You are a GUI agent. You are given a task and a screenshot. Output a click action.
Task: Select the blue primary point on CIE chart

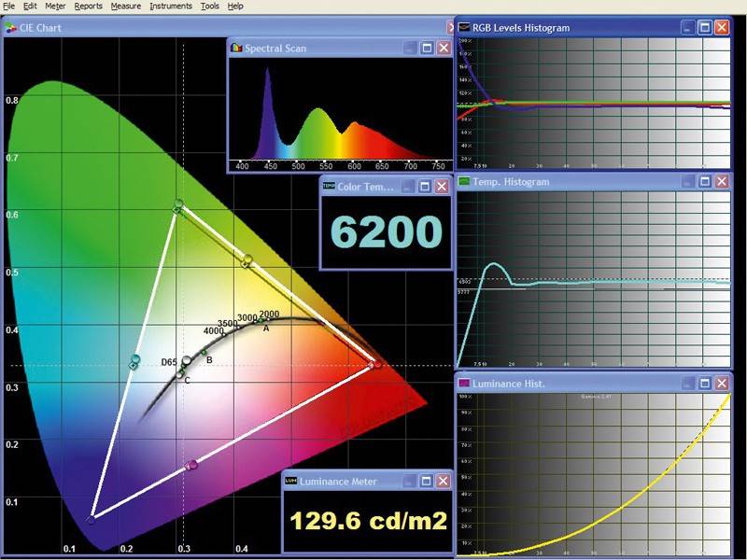click(91, 520)
